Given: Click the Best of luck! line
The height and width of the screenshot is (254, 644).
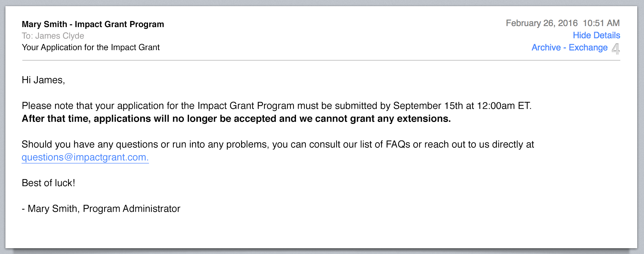Looking at the screenshot, I should (x=48, y=183).
